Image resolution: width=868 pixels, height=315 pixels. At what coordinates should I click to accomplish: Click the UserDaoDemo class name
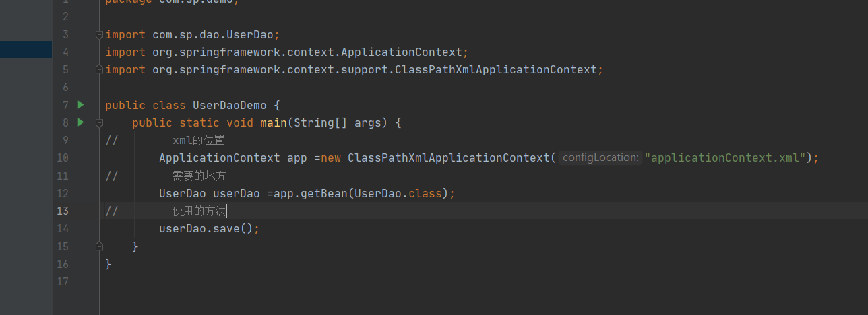pos(229,105)
